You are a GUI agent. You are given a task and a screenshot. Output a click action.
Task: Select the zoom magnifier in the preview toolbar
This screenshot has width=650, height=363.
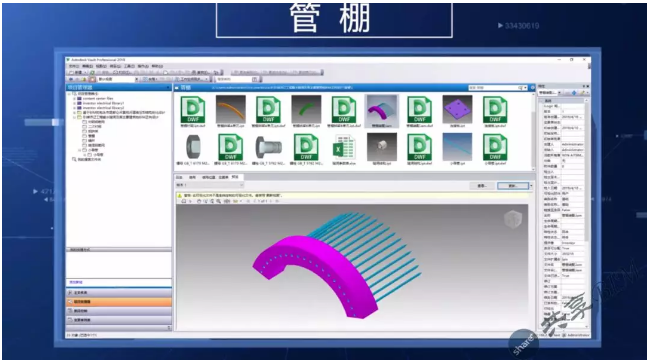tap(218, 201)
